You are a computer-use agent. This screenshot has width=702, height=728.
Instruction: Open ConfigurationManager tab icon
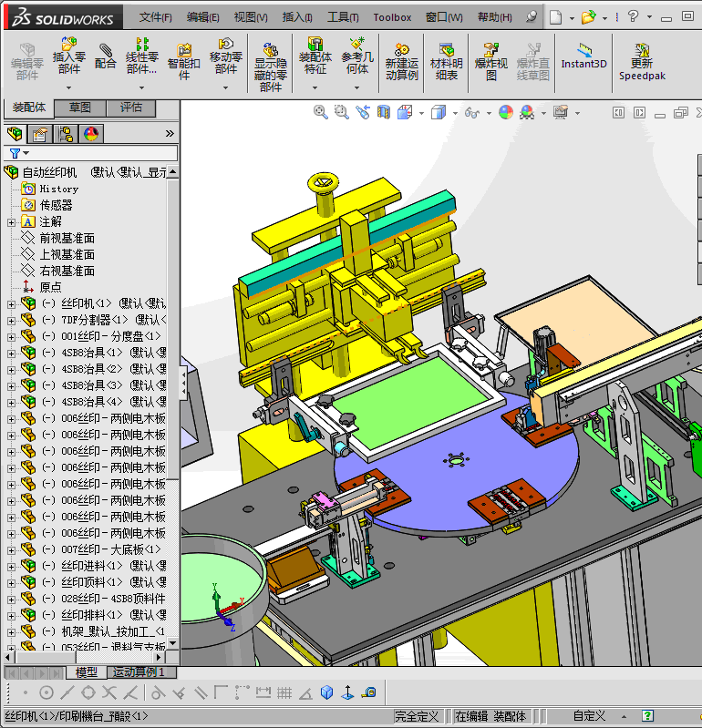(x=66, y=134)
